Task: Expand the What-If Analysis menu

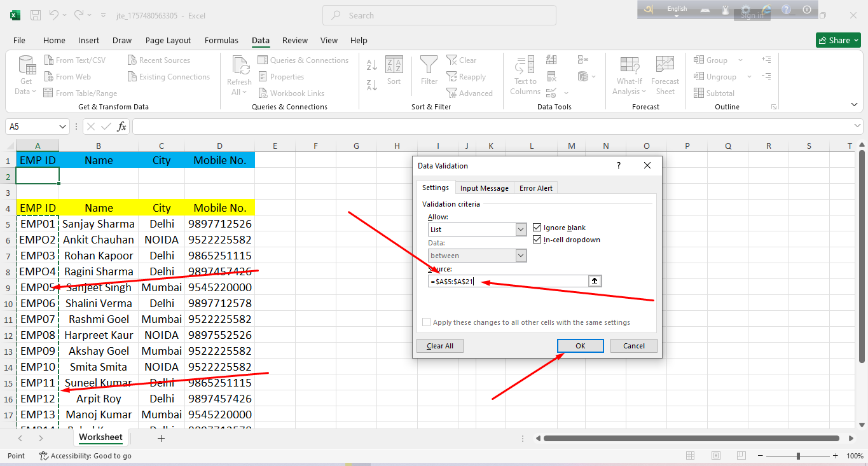Action: (630, 75)
